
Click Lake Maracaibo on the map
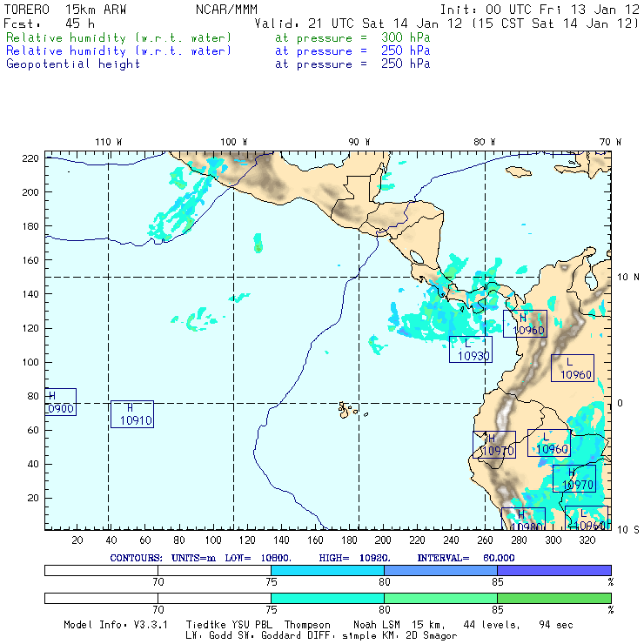pos(591,280)
